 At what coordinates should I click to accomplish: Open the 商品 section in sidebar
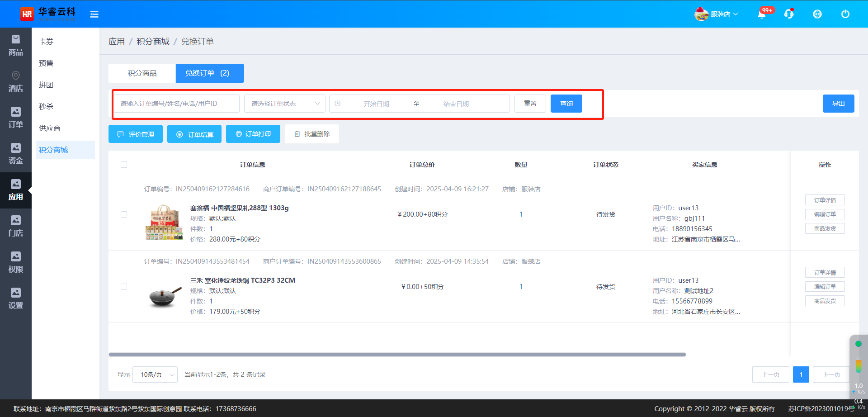pyautogui.click(x=16, y=46)
